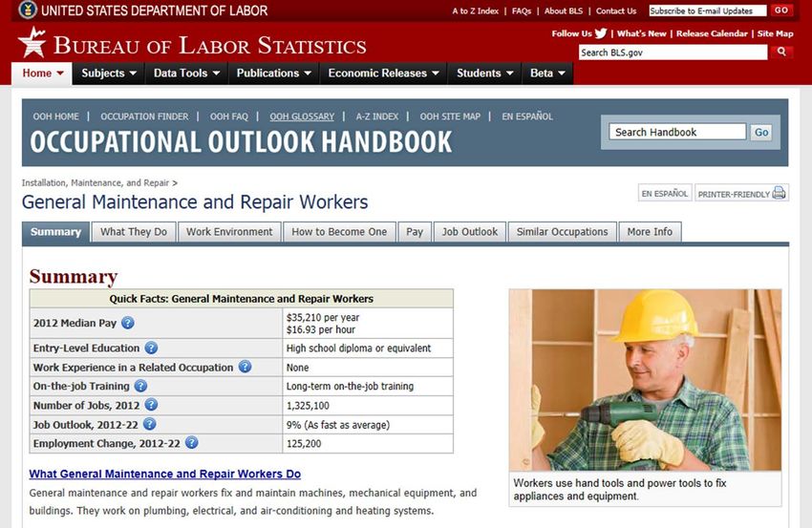The height and width of the screenshot is (528, 812).
Task: Click the Occupational Outlook Handbook banner title
Action: tap(241, 142)
